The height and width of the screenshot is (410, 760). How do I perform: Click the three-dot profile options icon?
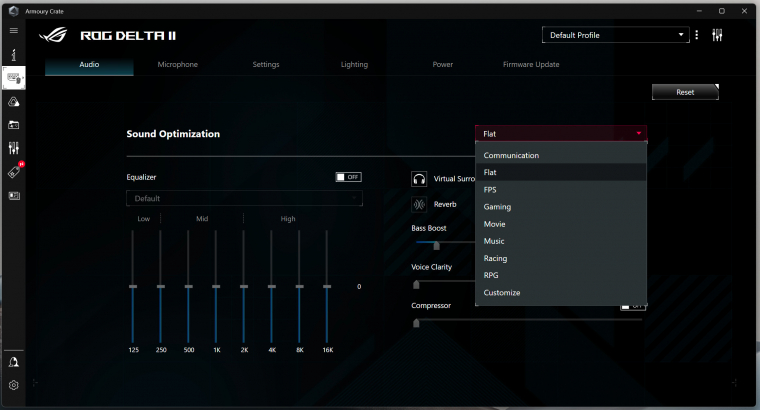click(697, 35)
